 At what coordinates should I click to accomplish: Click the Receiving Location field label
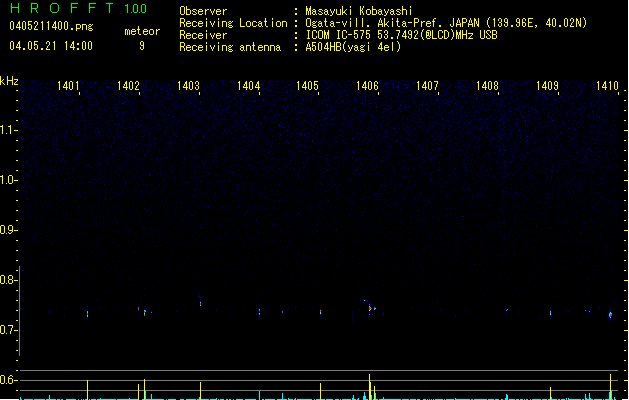pyautogui.click(x=233, y=23)
